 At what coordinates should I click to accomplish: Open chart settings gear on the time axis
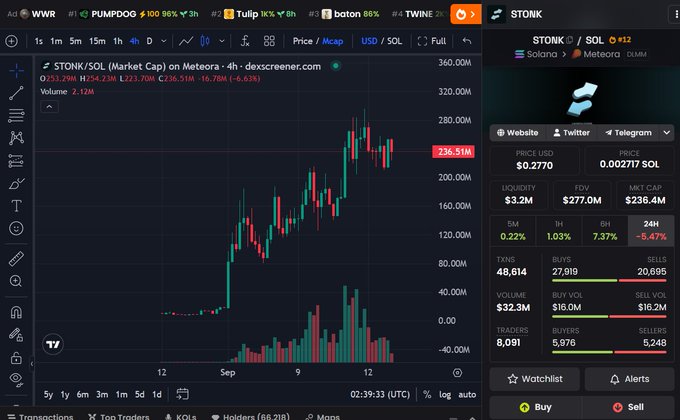457,373
